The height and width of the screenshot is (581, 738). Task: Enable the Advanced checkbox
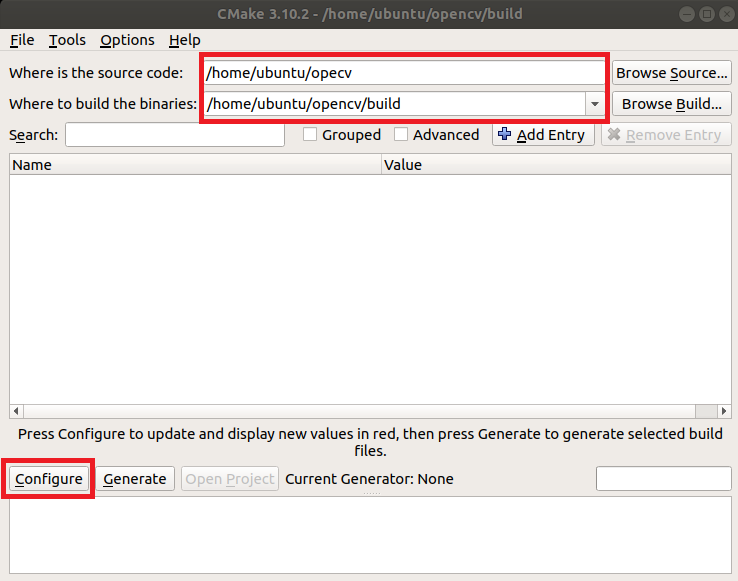[x=401, y=135]
